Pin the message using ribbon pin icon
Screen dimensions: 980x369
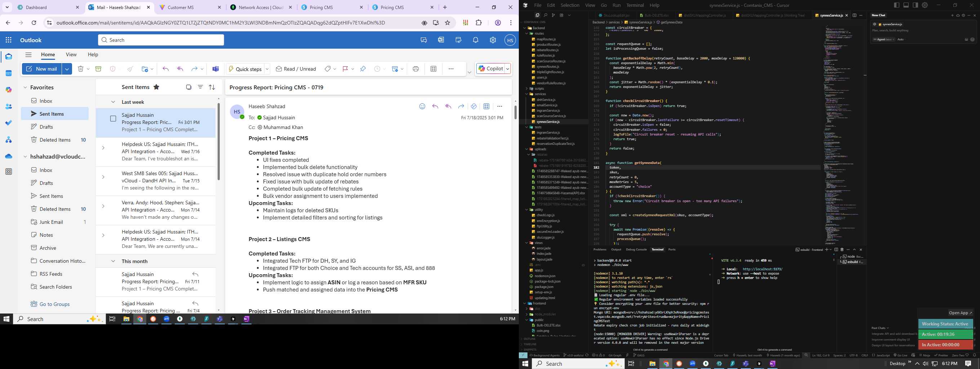click(x=362, y=69)
